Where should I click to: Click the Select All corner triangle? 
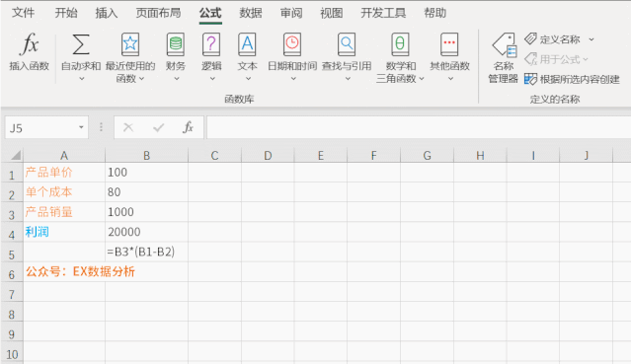coord(15,155)
